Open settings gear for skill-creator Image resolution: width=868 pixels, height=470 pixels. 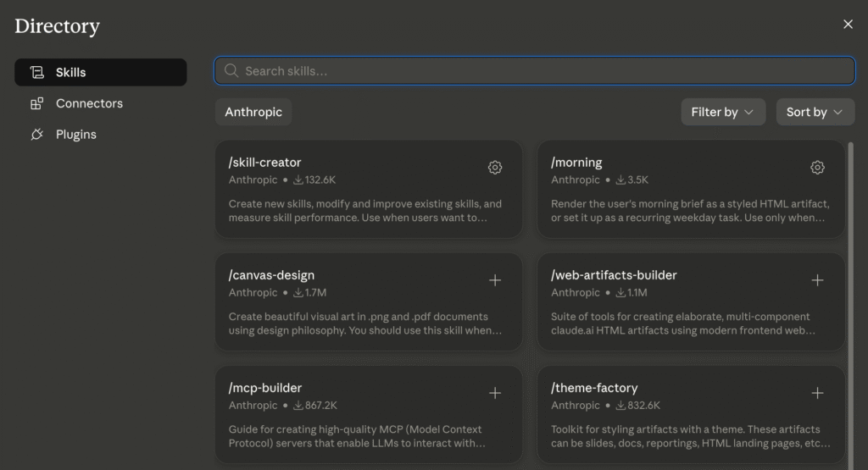(x=495, y=168)
